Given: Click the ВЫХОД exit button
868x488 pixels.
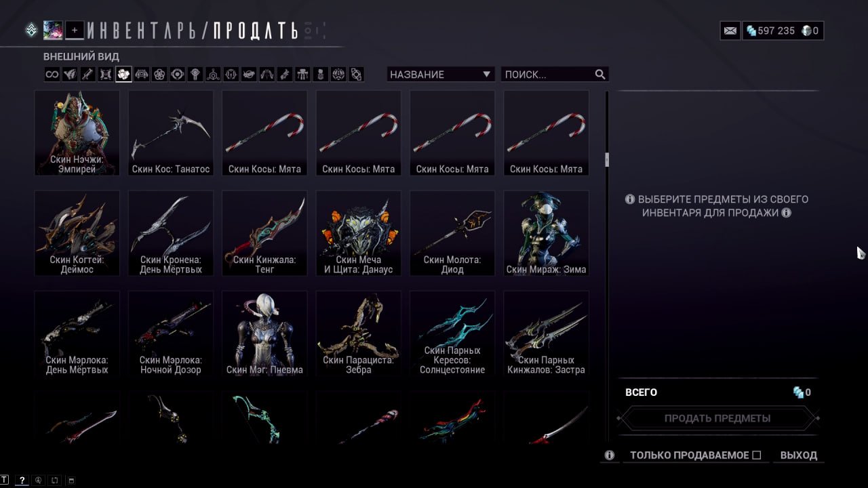Looking at the screenshot, I should tap(799, 455).
